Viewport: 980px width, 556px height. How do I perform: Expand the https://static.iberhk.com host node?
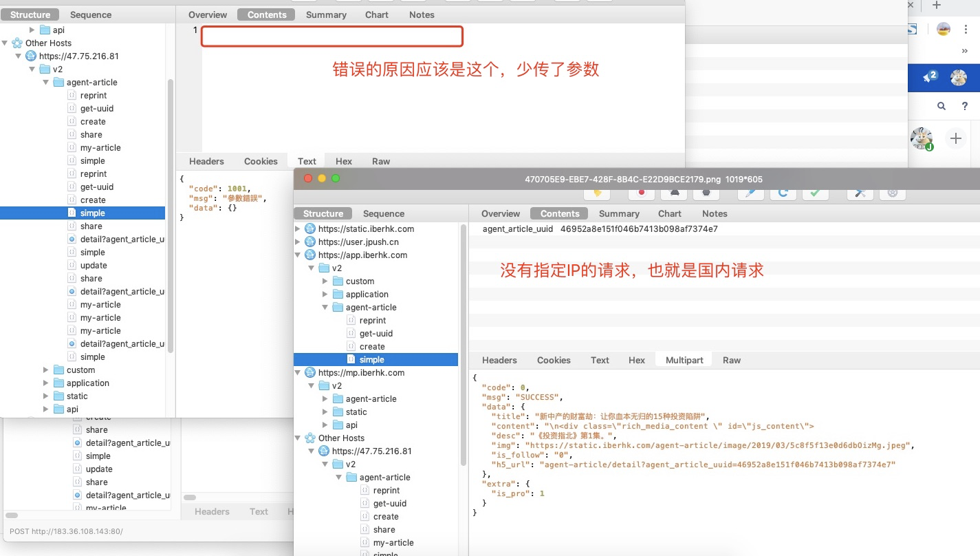pyautogui.click(x=298, y=228)
